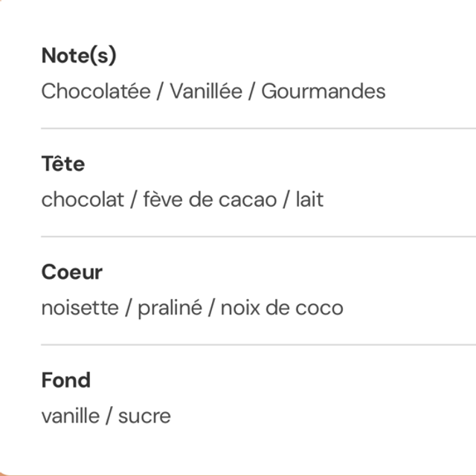Viewport: 476px width, 476px height.
Task: Select the Chocolatée note
Action: pyautogui.click(x=96, y=91)
